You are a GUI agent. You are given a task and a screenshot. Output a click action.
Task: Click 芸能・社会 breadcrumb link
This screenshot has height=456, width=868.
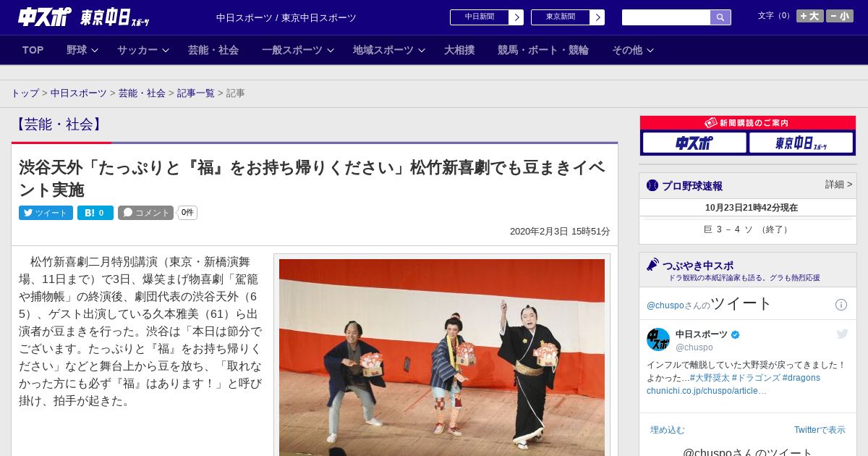pos(142,93)
